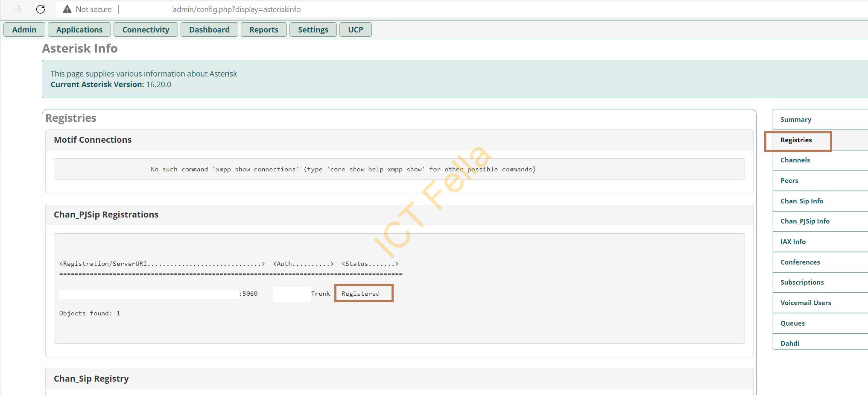Screen dimensions: 868x397
Task: Open Queues section
Action: point(820,323)
